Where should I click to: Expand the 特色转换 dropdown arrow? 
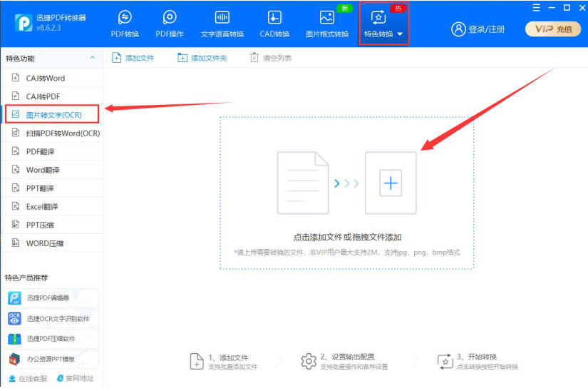click(x=400, y=34)
